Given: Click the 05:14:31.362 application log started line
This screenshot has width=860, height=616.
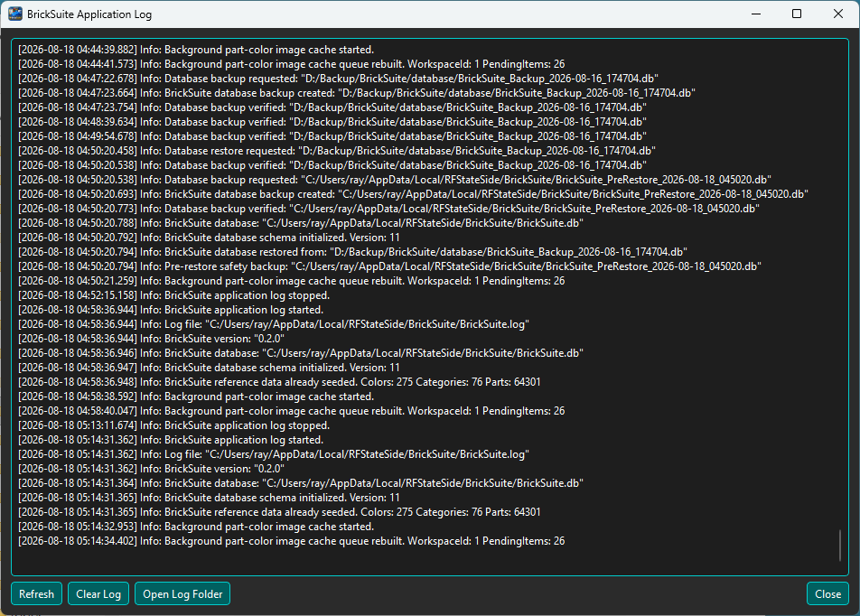Looking at the screenshot, I should pyautogui.click(x=171, y=439).
